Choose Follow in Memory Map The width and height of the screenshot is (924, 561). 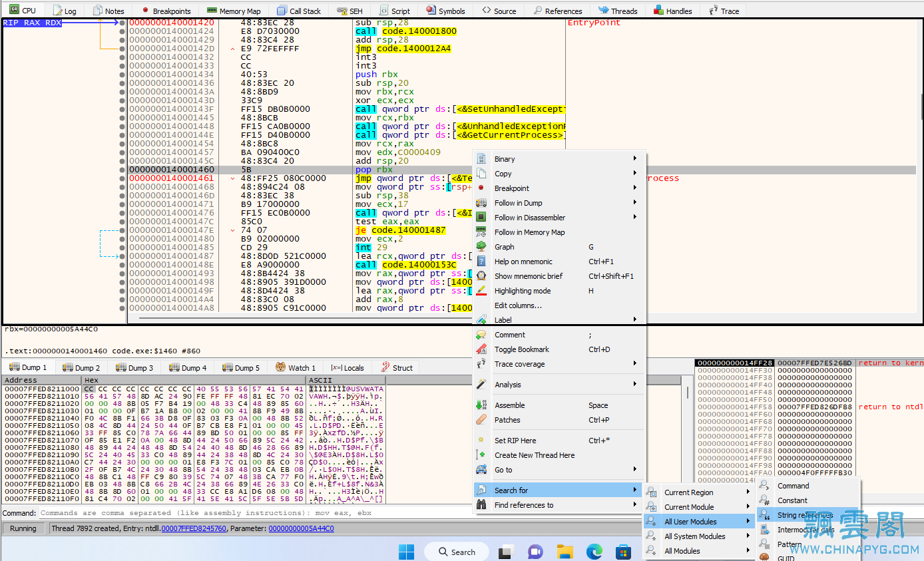pos(559,232)
